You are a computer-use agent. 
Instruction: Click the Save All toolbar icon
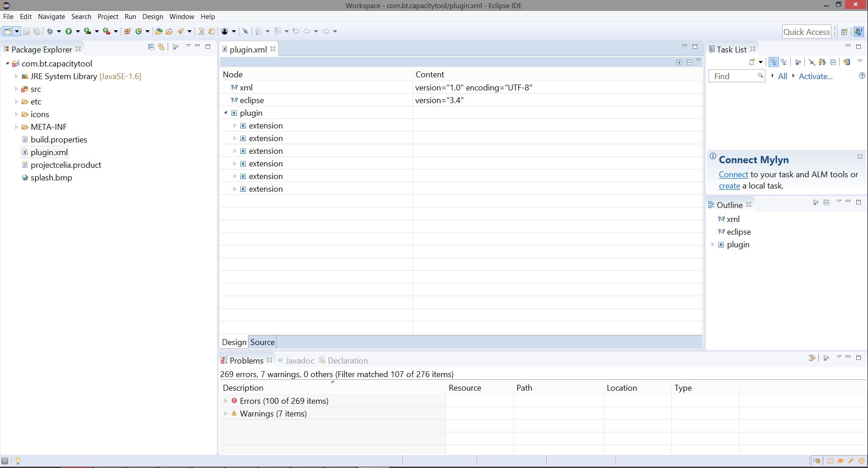coord(37,31)
